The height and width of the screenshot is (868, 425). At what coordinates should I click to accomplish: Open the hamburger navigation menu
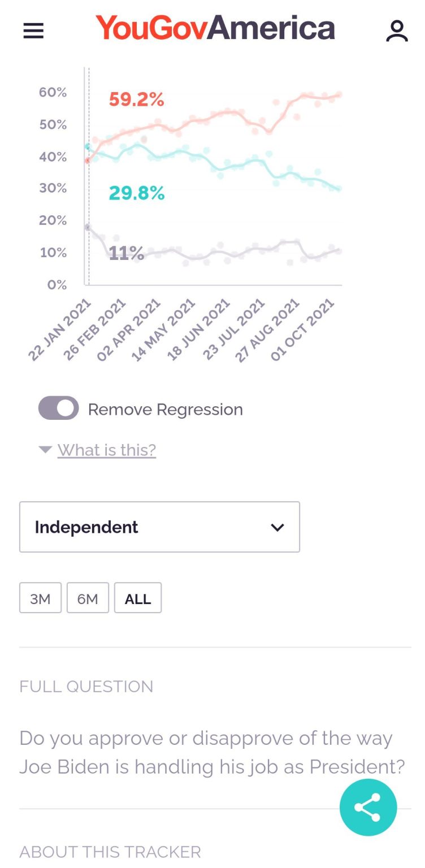pos(33,31)
